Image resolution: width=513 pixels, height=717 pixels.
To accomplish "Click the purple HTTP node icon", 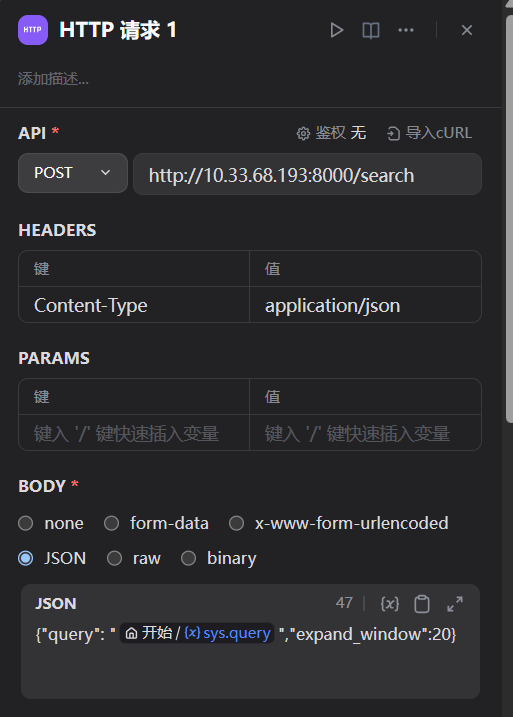I will pyautogui.click(x=33, y=30).
